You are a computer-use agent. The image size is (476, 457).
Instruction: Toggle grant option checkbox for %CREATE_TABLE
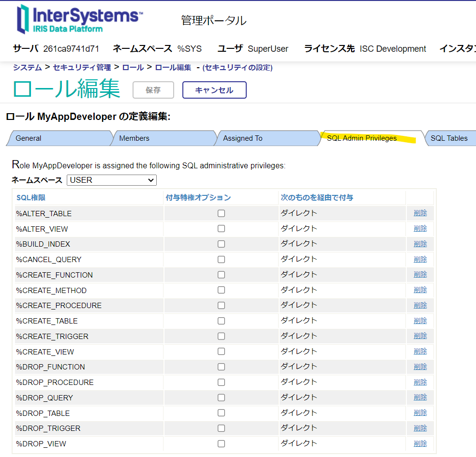click(221, 321)
